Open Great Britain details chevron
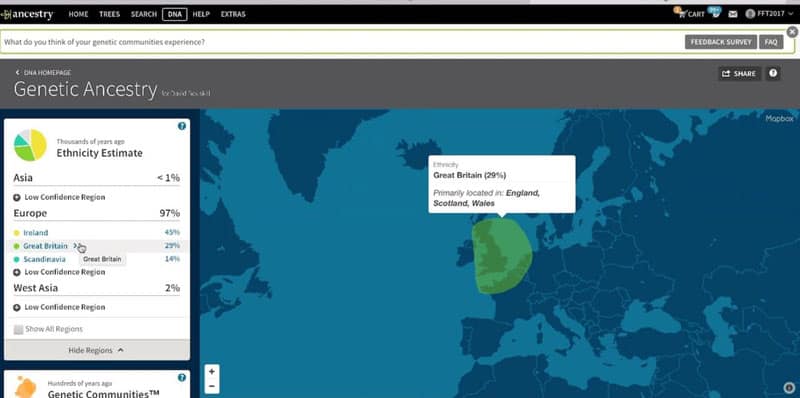800x398 pixels. pyautogui.click(x=76, y=245)
